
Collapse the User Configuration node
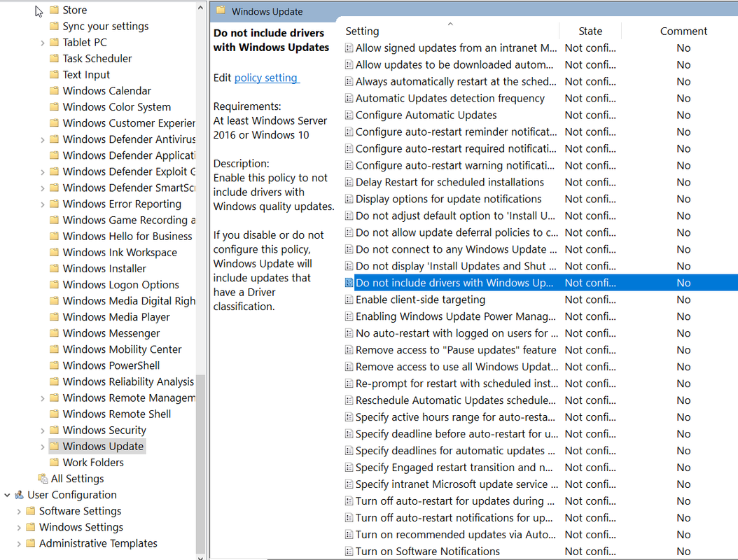click(x=7, y=495)
